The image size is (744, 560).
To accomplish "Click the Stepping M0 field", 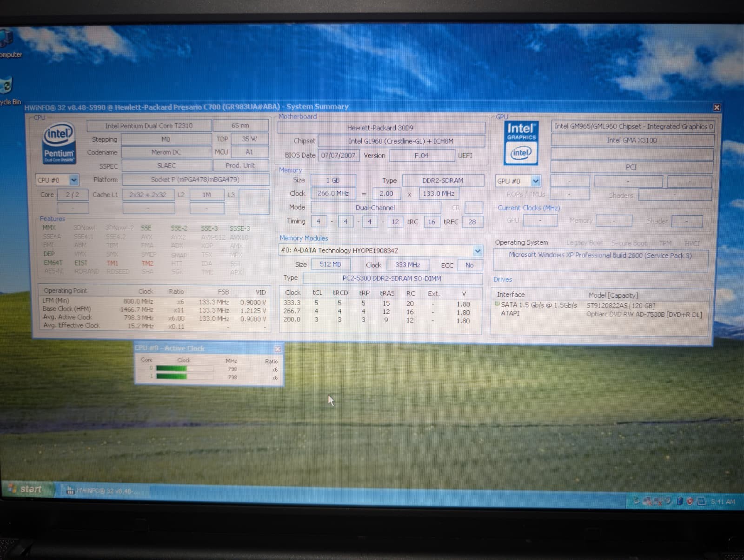I will (166, 139).
